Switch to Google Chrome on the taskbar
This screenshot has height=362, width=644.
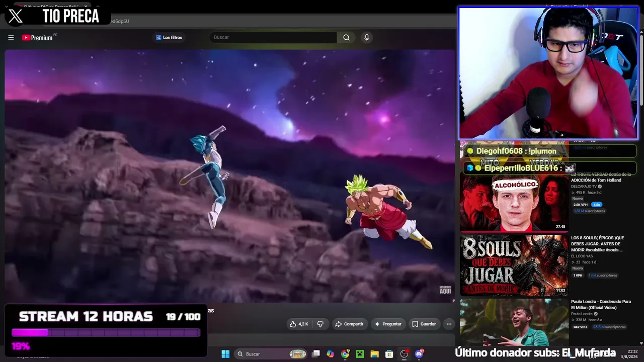click(x=345, y=354)
